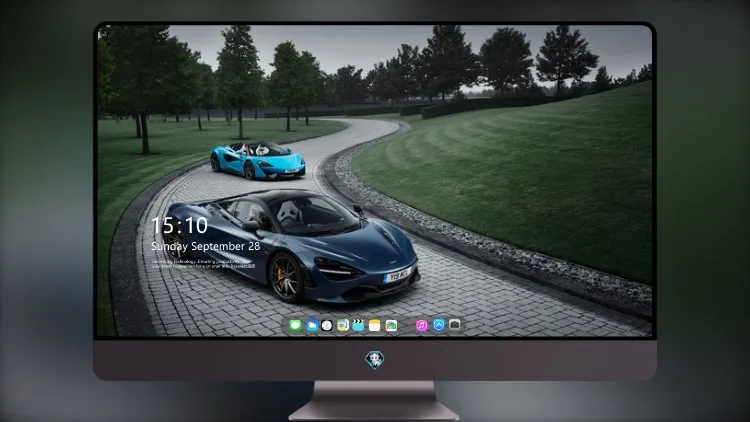The image size is (750, 422).
Task: Click the logo badge on monitor chin
Action: coord(375,360)
